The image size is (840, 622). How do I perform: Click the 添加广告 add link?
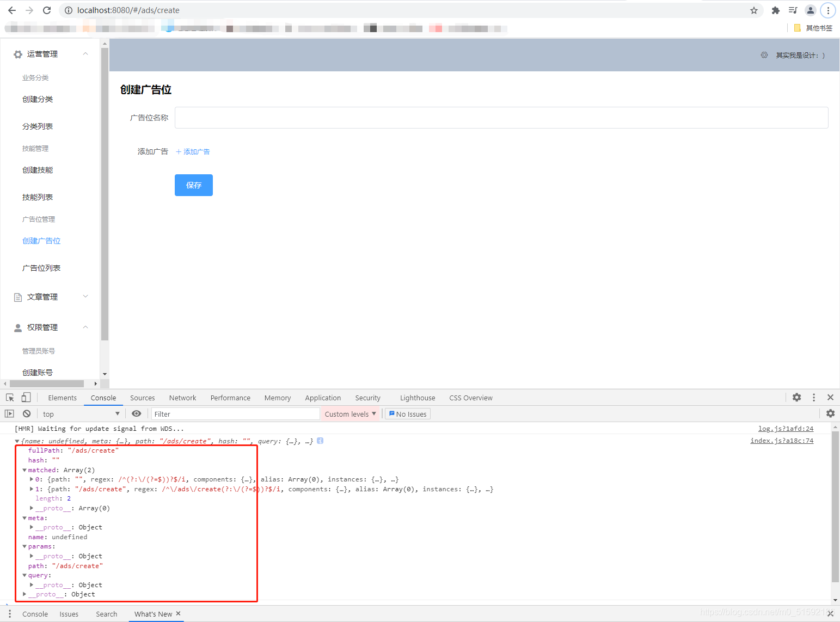coord(193,152)
